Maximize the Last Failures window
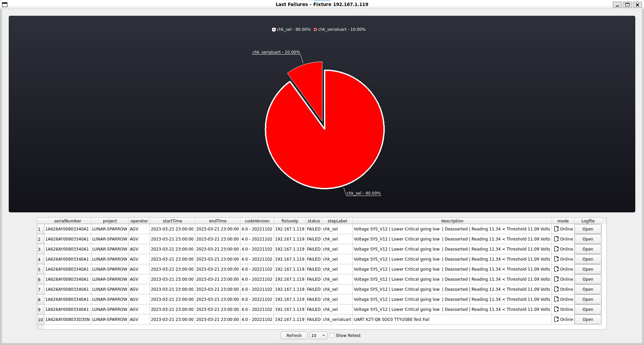 click(627, 5)
